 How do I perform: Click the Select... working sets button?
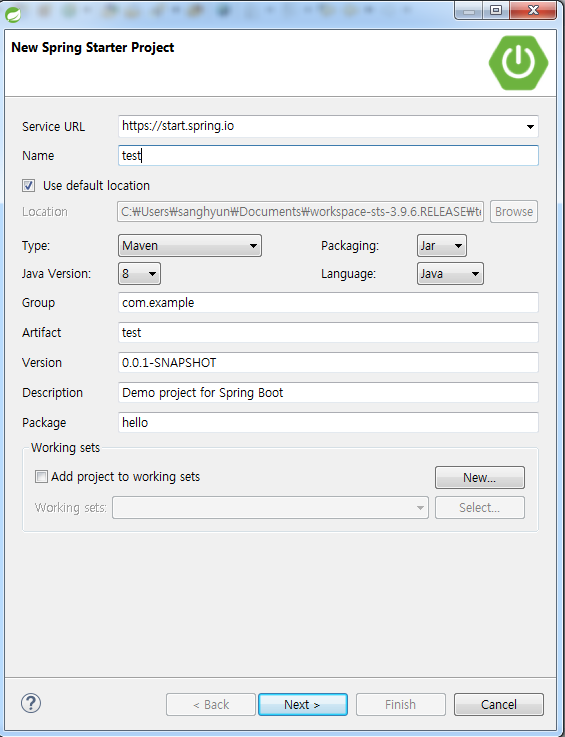click(480, 508)
